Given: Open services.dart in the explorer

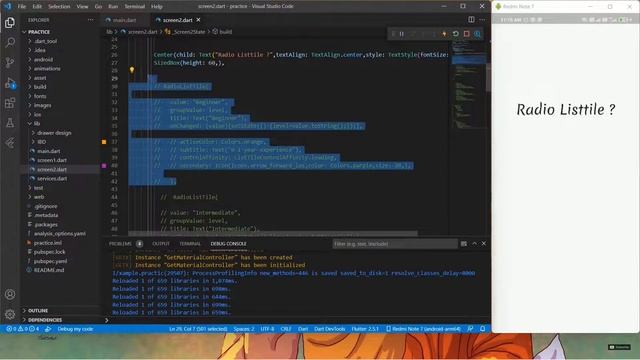Looking at the screenshot, I should [x=52, y=179].
